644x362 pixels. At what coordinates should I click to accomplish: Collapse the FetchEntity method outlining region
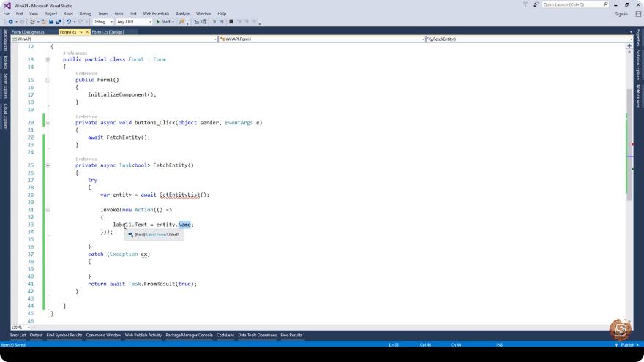click(48, 165)
